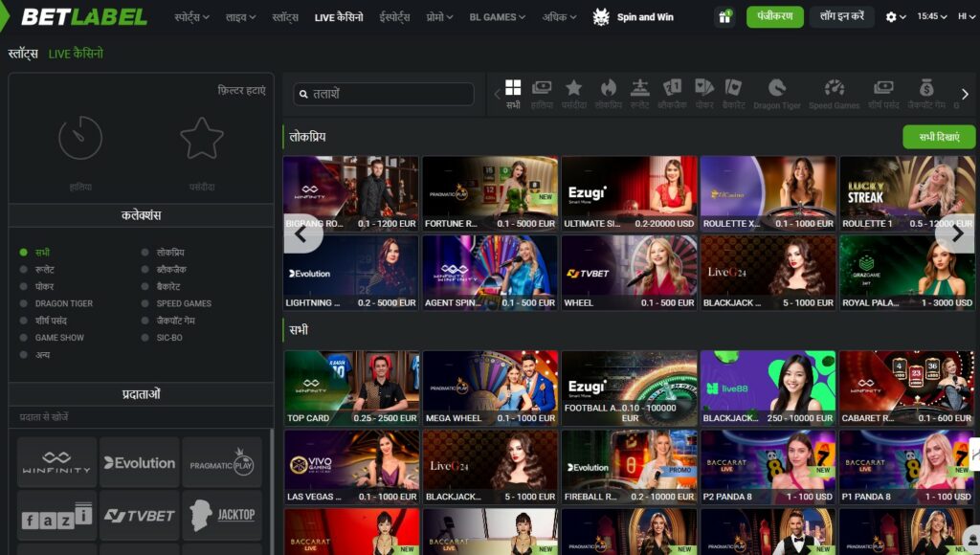The height and width of the screenshot is (555, 980).
Task: Switch to the LIVE कैसिनो sub-tab
Action: click(77, 54)
